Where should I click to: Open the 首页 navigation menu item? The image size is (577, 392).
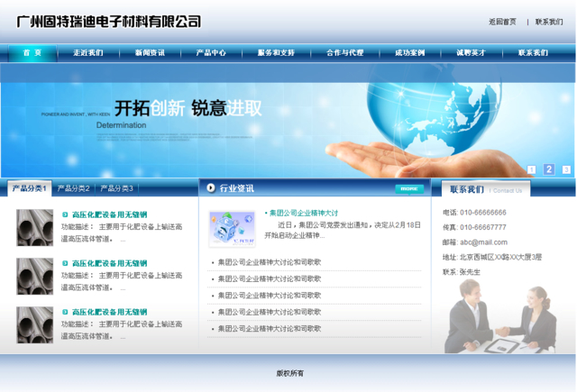(x=32, y=53)
